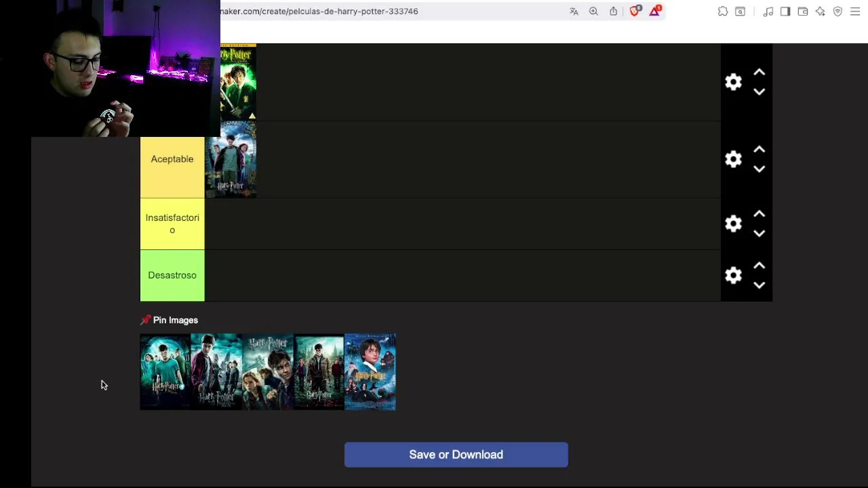Open the browser hamburger menu
The height and width of the screenshot is (488, 868).
coord(855,12)
